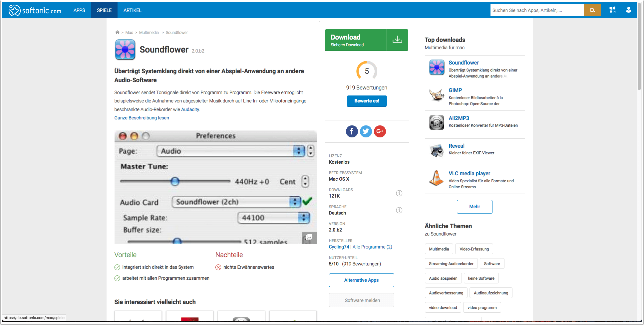This screenshot has width=644, height=325.
Task: Click the info icon beside Downloads
Action: coord(399,193)
